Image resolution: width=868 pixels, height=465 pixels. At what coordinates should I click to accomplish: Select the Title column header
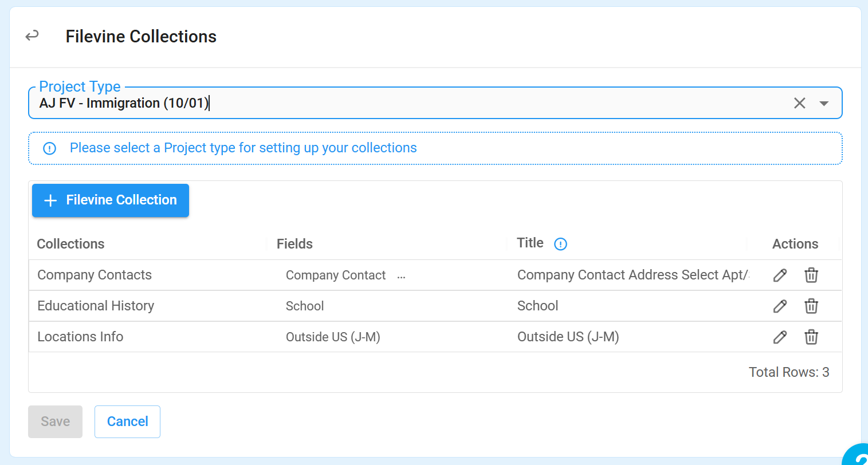530,243
